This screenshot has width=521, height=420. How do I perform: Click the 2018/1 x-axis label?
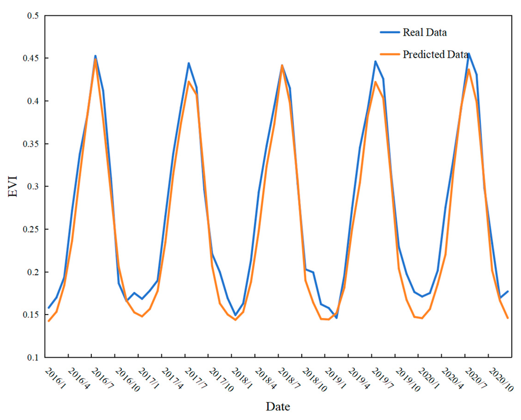[x=242, y=379]
